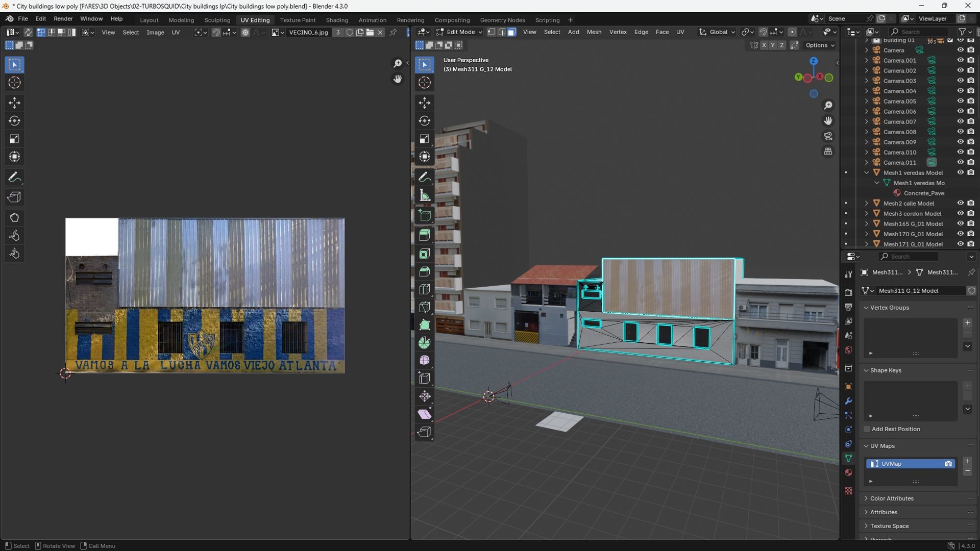
Task: Hide Camera.005 in the outliner
Action: [960, 101]
